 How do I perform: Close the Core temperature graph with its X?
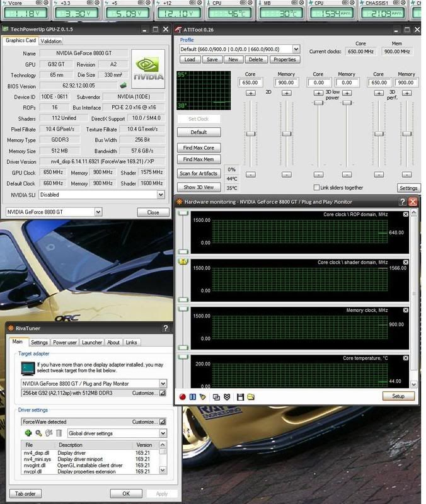coord(405,357)
